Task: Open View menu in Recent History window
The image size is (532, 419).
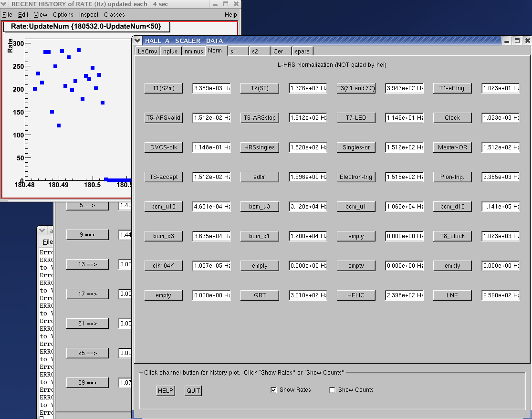Action: tap(41, 15)
